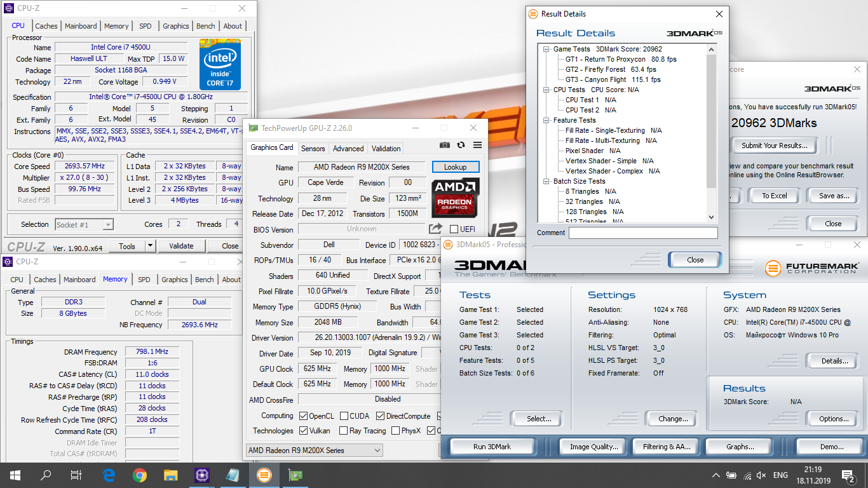
Task: Click Image Quality button
Action: tap(593, 447)
